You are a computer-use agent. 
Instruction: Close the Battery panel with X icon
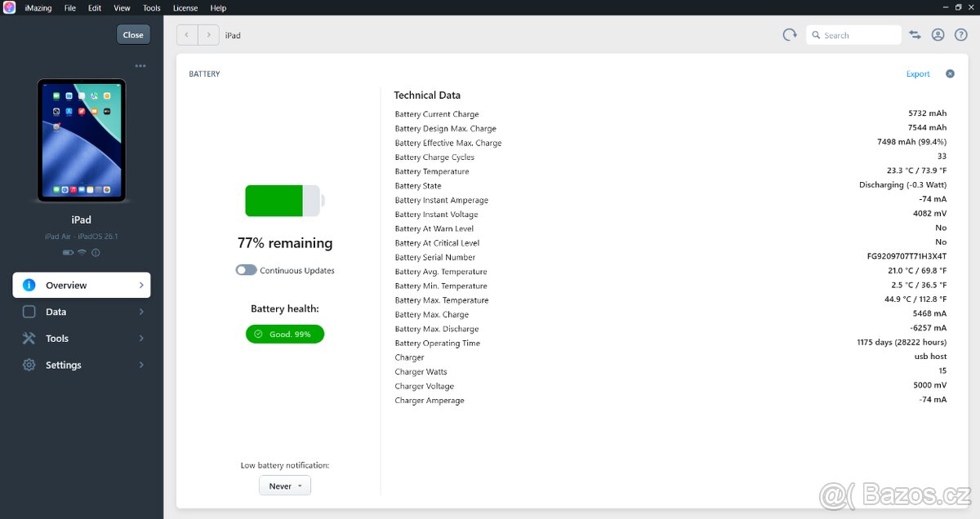(x=950, y=73)
